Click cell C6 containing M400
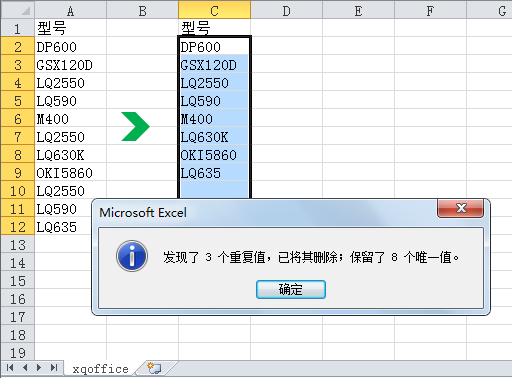512x378 pixels. pyautogui.click(x=214, y=118)
